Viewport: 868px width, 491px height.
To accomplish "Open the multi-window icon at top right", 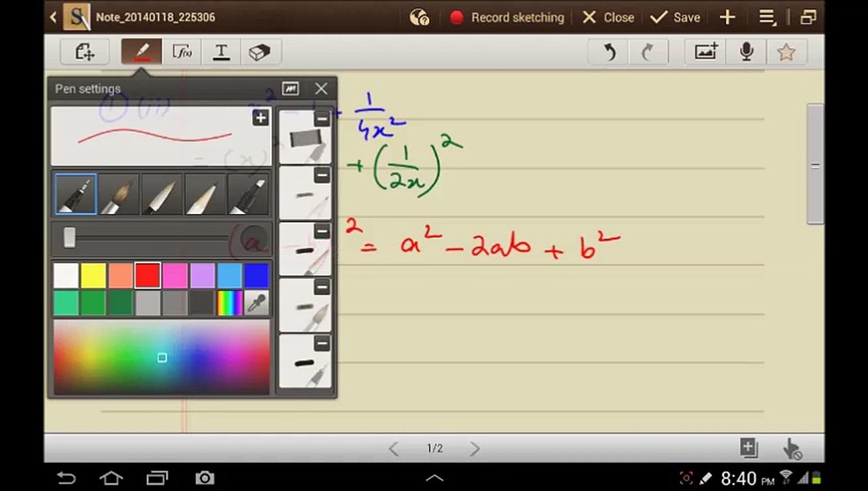I will (808, 18).
